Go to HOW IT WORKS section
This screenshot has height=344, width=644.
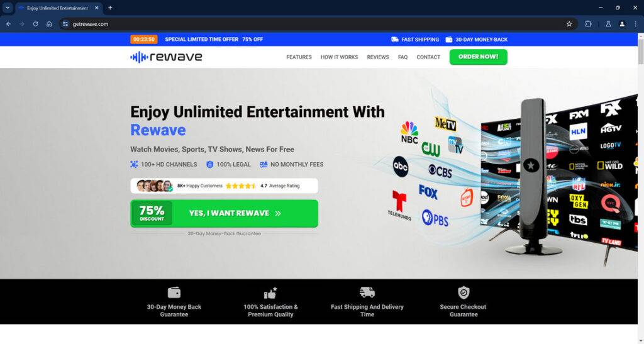(339, 57)
